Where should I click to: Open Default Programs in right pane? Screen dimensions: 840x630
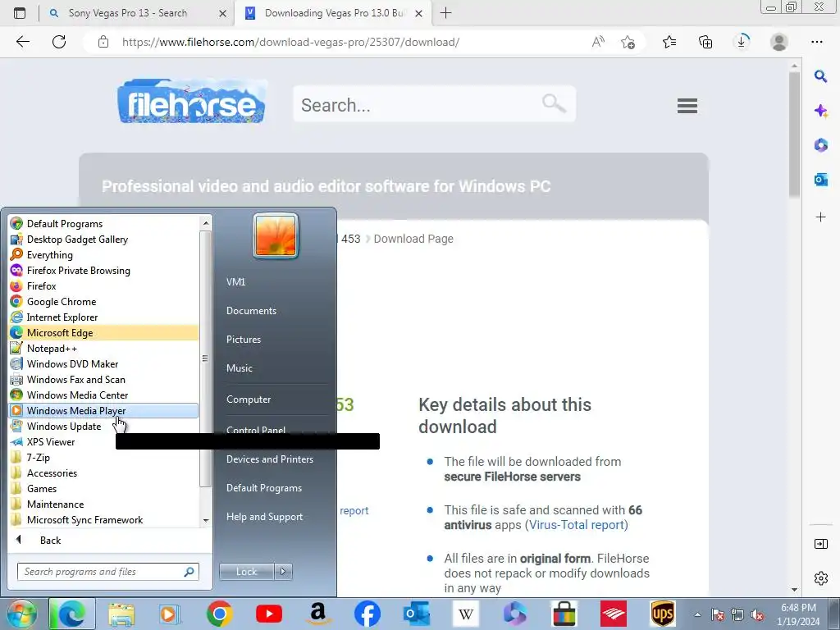264,488
